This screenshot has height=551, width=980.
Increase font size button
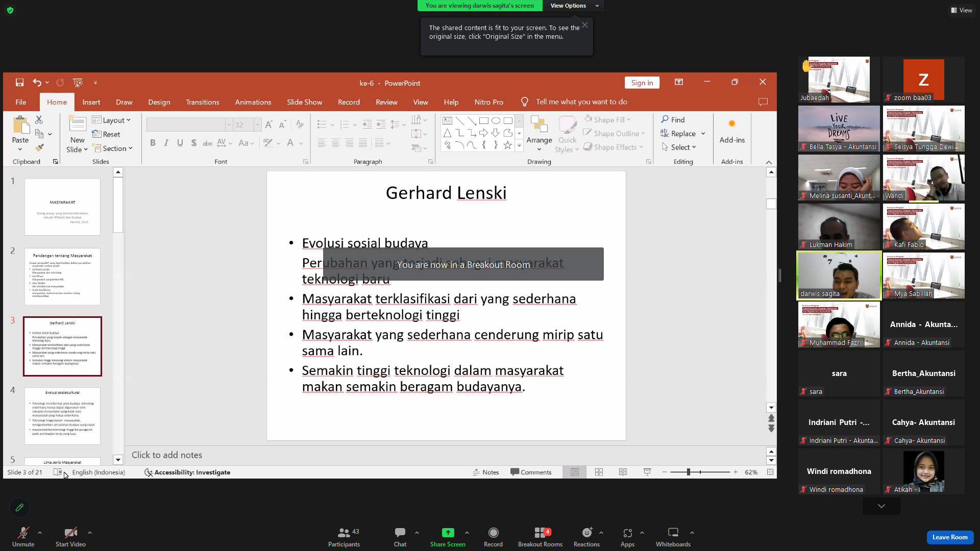click(269, 124)
